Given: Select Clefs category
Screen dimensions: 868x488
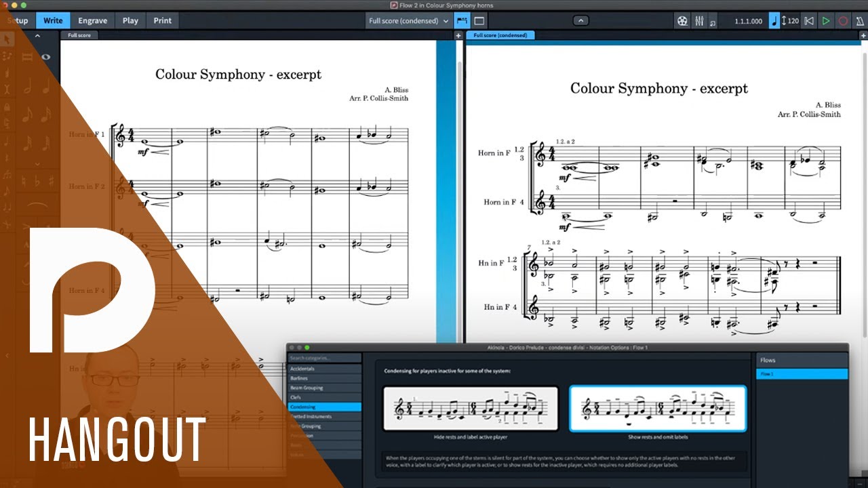Looking at the screenshot, I should 324,397.
